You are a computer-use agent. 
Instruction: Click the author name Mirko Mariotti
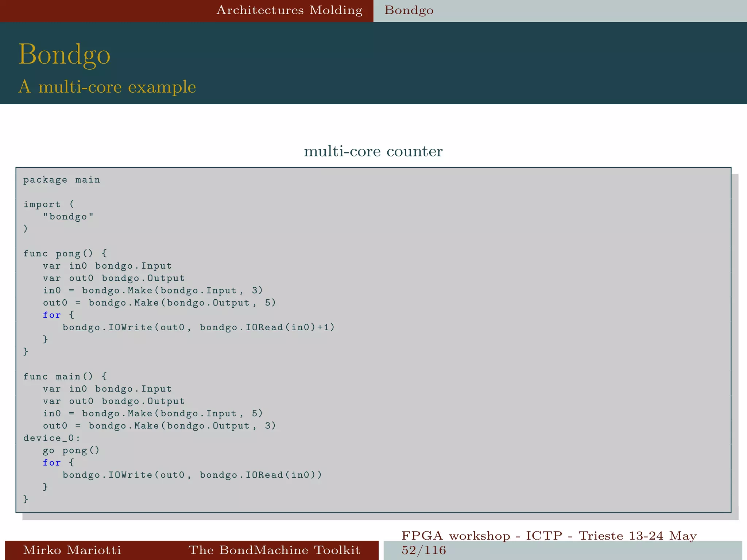pyautogui.click(x=72, y=550)
